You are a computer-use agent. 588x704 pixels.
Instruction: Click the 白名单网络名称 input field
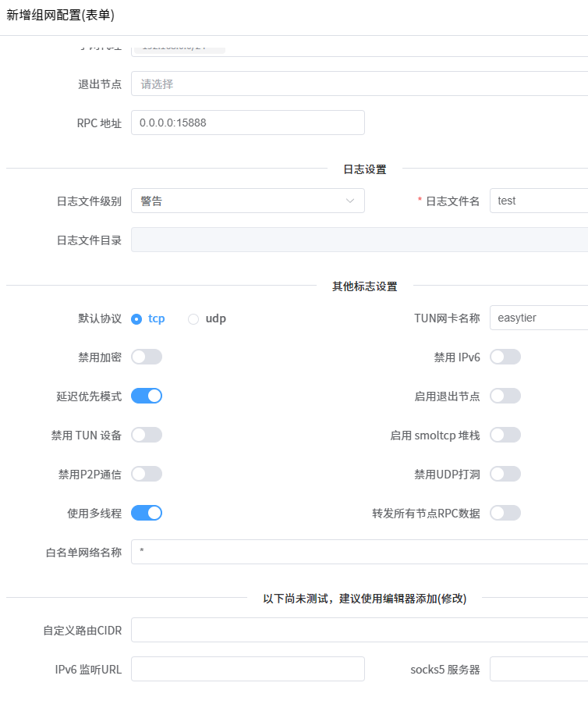click(360, 552)
